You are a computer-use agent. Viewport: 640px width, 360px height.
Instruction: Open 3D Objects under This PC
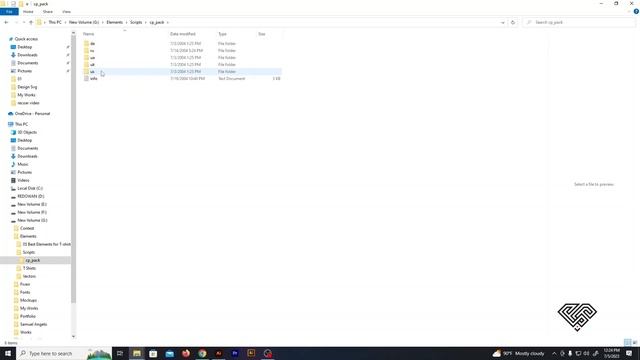[x=27, y=132]
